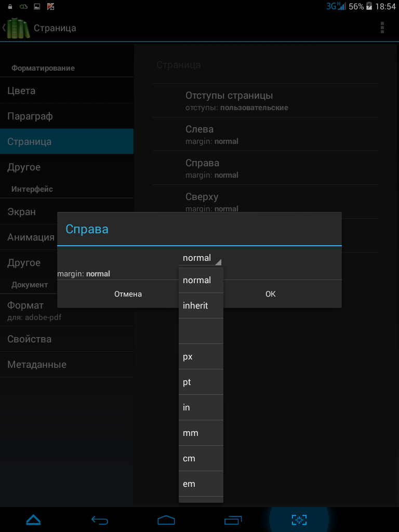Open the Отступы страницы preference

(265, 101)
